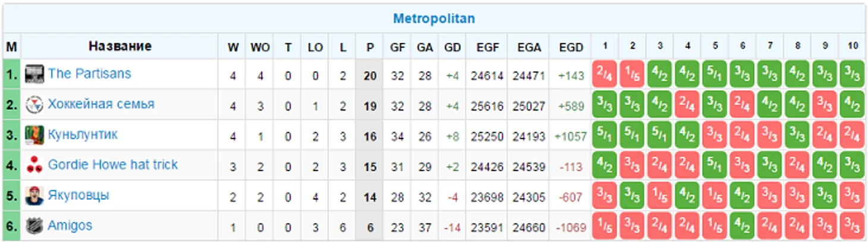868x242 pixels.
Task: Click Amigos NHL shield logo icon
Action: (x=34, y=227)
